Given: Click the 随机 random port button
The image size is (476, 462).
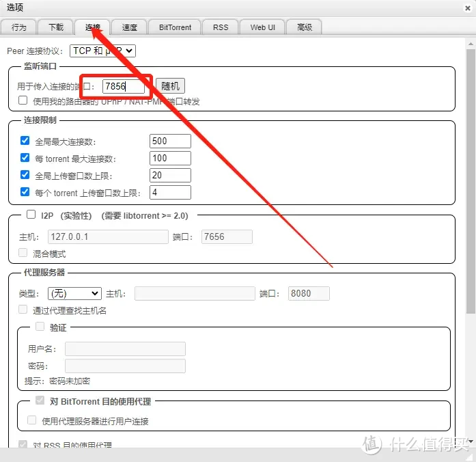Looking at the screenshot, I should click(x=170, y=86).
